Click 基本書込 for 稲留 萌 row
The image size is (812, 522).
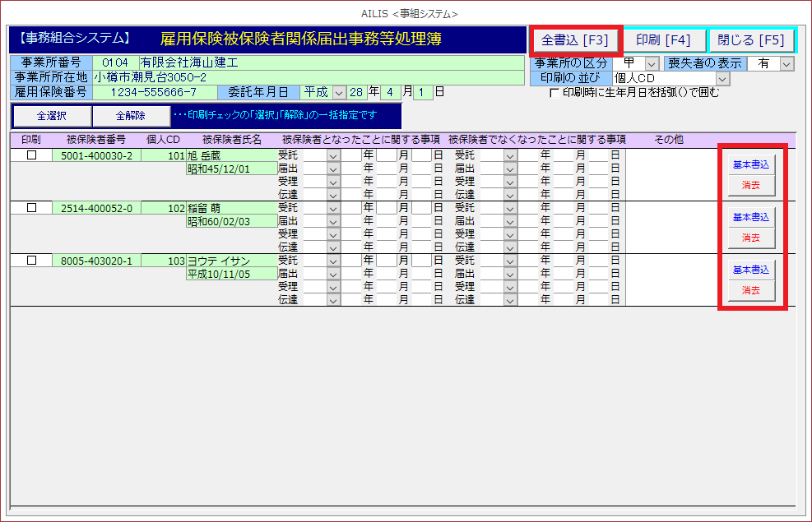(x=750, y=217)
